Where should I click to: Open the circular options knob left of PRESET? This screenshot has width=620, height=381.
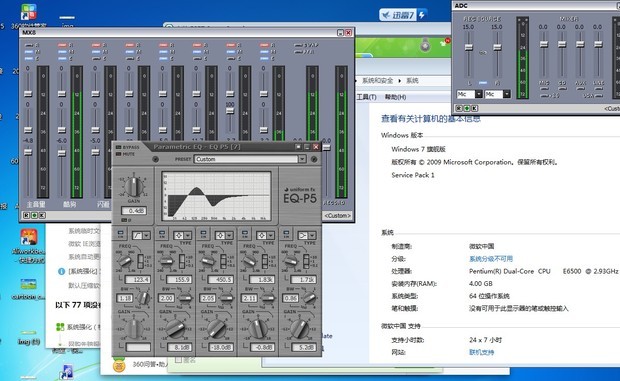pyautogui.click(x=155, y=159)
